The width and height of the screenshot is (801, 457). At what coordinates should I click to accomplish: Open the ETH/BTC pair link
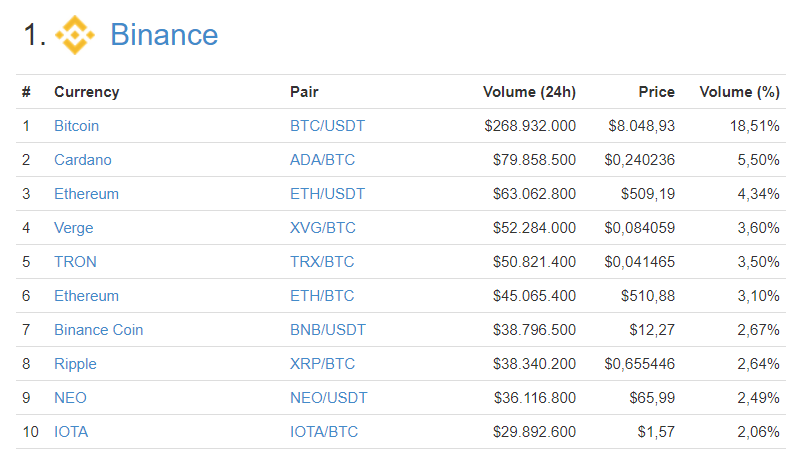pos(322,296)
